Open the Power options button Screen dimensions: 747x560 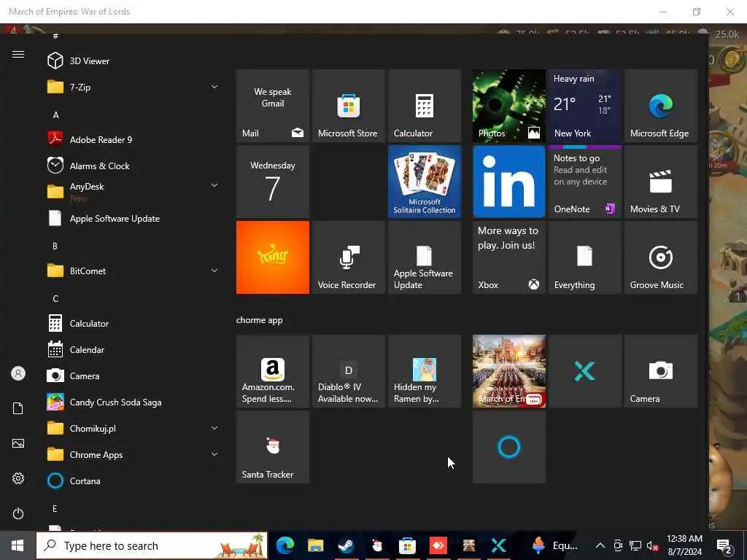coord(18,513)
